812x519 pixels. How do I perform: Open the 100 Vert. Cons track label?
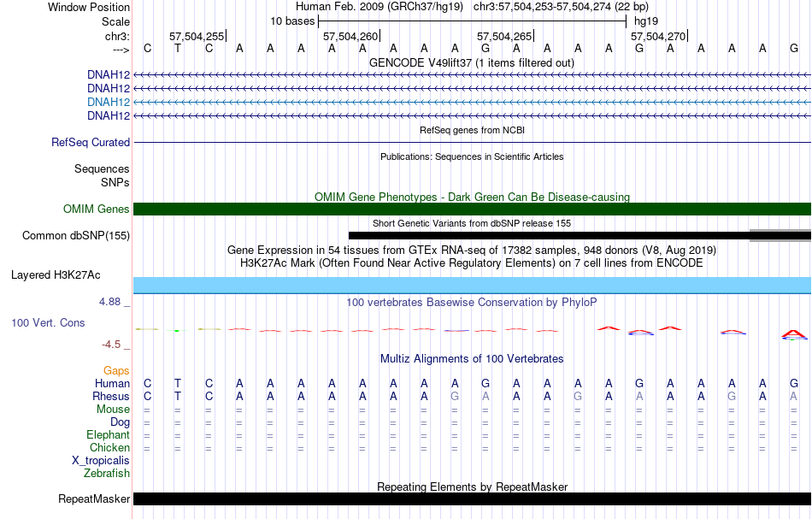pyautogui.click(x=48, y=323)
